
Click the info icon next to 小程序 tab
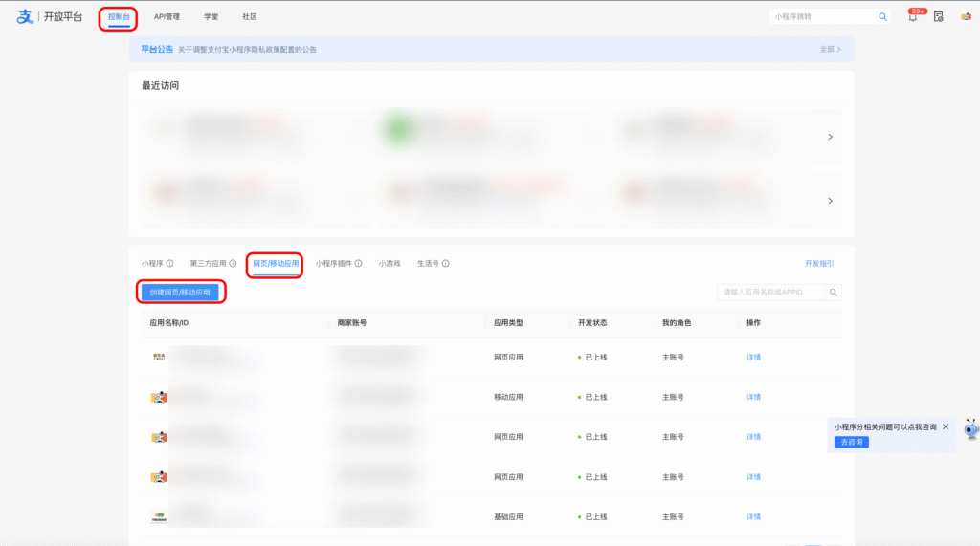click(x=170, y=263)
